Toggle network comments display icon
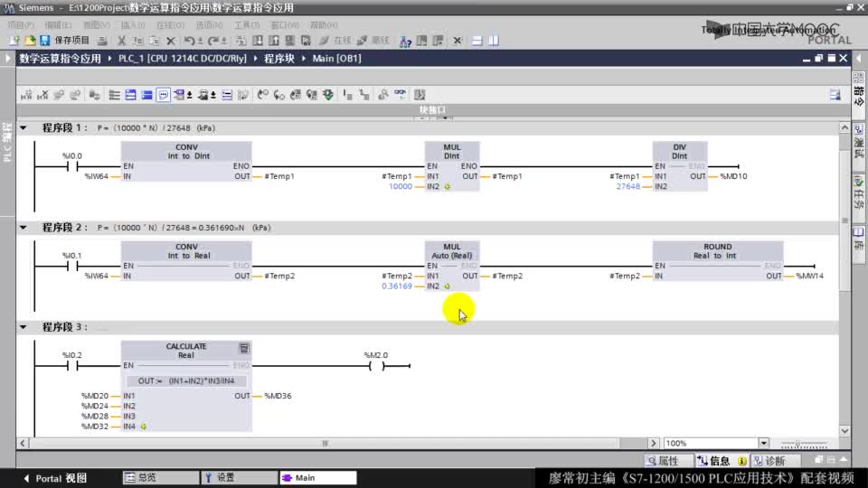This screenshot has height=488, width=868. pyautogui.click(x=164, y=95)
